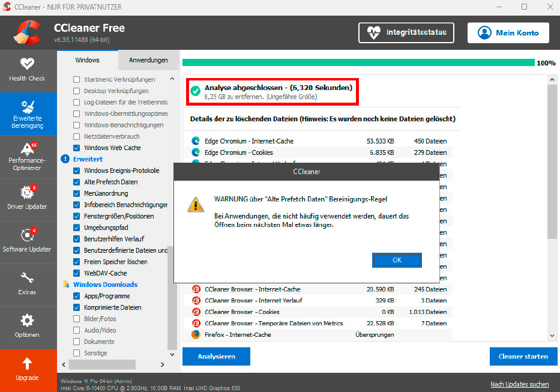Check the Sonstige checkbox

pyautogui.click(x=76, y=353)
